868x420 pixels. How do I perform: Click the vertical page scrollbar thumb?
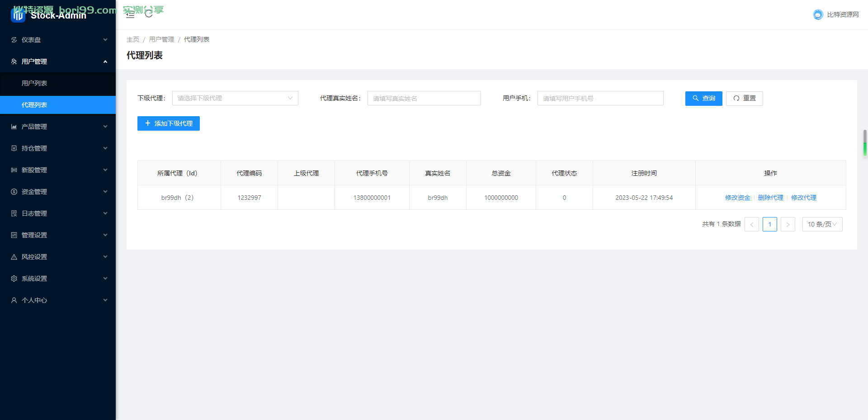point(865,143)
